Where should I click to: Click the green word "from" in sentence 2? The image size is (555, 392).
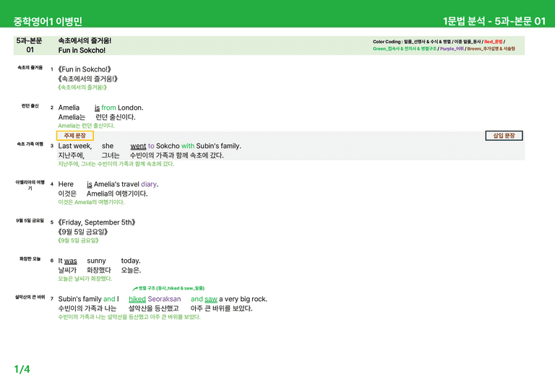click(x=108, y=108)
